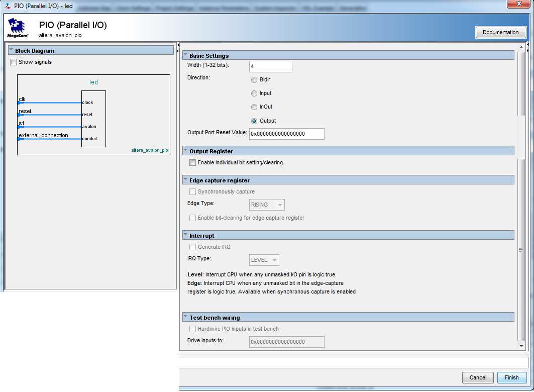534x392 pixels.
Task: Open the Edge Type RISING dropdown
Action: [267, 205]
